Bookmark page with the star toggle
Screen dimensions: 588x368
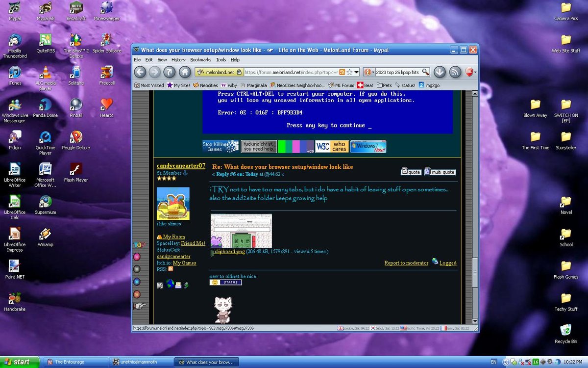point(349,72)
